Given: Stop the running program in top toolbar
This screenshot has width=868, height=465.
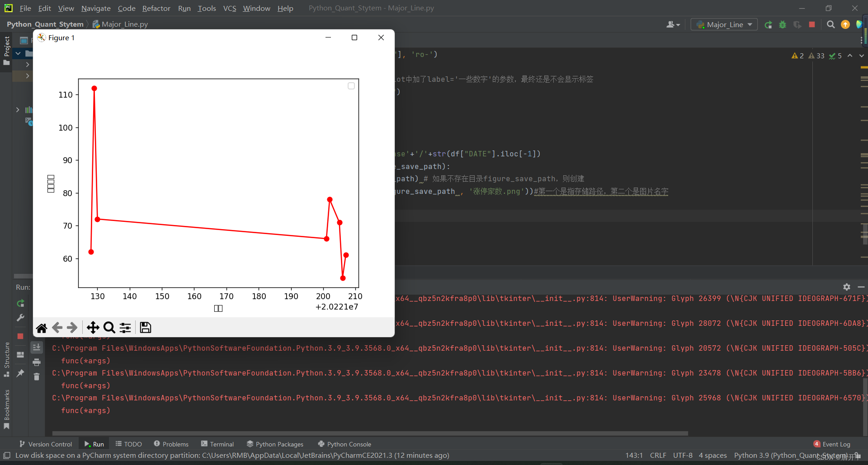Looking at the screenshot, I should point(812,24).
